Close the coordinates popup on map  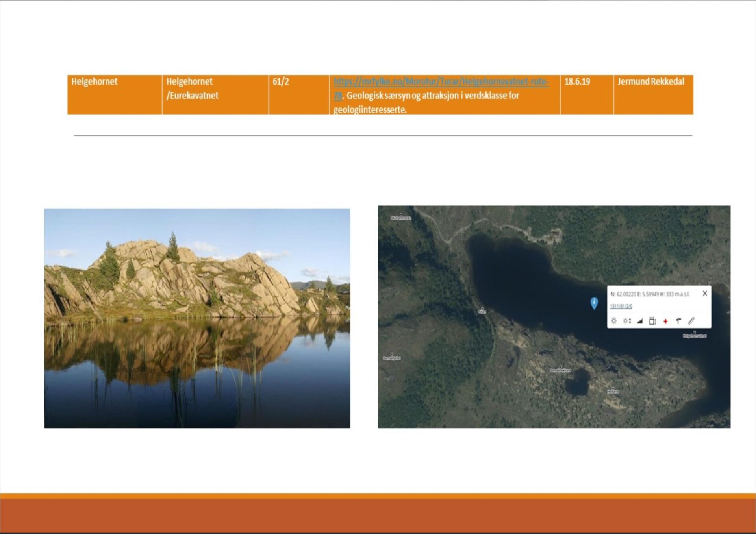point(705,293)
